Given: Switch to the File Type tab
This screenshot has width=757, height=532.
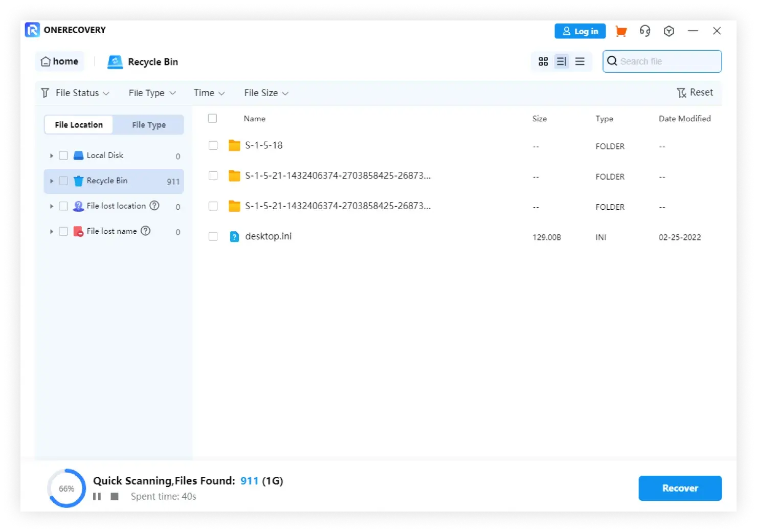Looking at the screenshot, I should 149,125.
